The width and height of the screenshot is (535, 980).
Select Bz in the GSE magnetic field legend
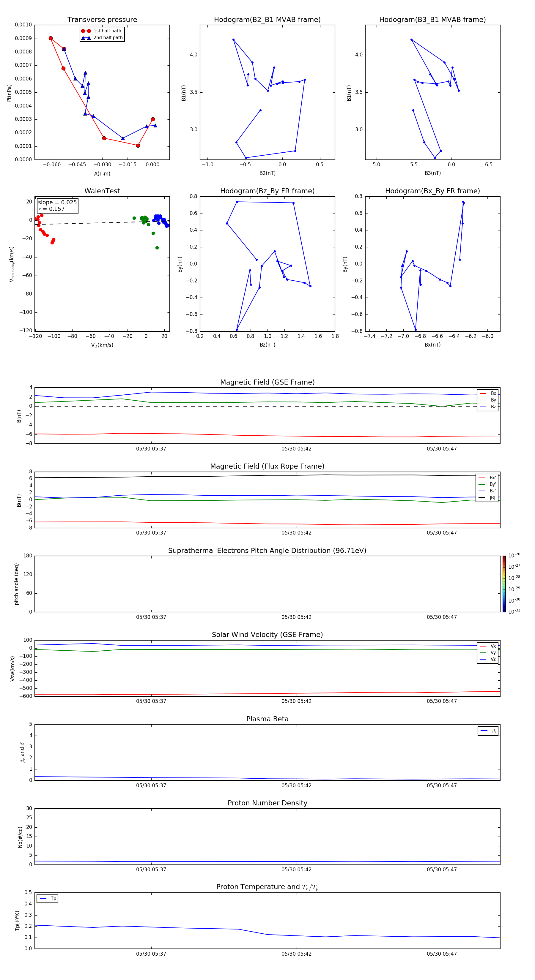tap(488, 407)
